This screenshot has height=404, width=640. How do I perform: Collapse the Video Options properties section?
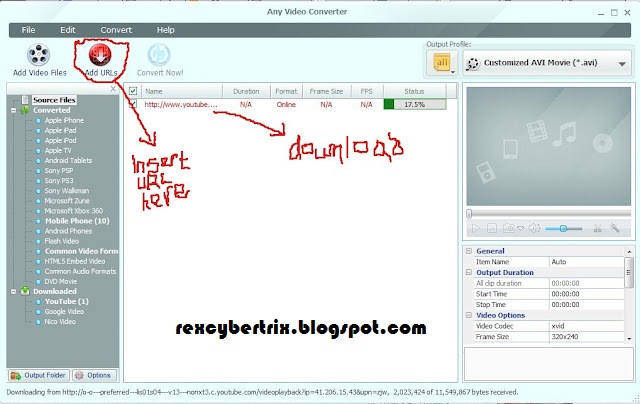[x=469, y=315]
